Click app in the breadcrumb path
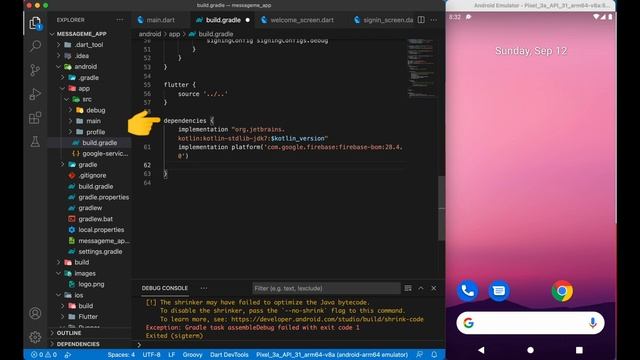The height and width of the screenshot is (360, 640). [x=174, y=34]
